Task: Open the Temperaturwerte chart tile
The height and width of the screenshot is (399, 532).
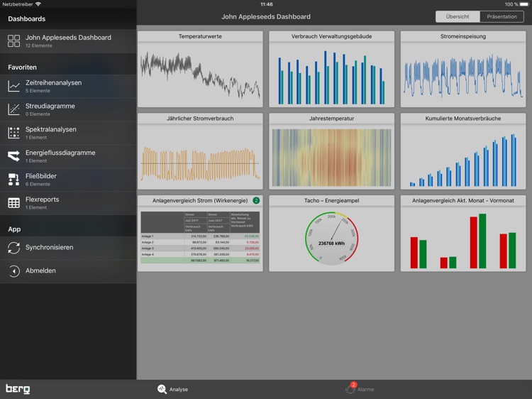Action: click(x=200, y=70)
